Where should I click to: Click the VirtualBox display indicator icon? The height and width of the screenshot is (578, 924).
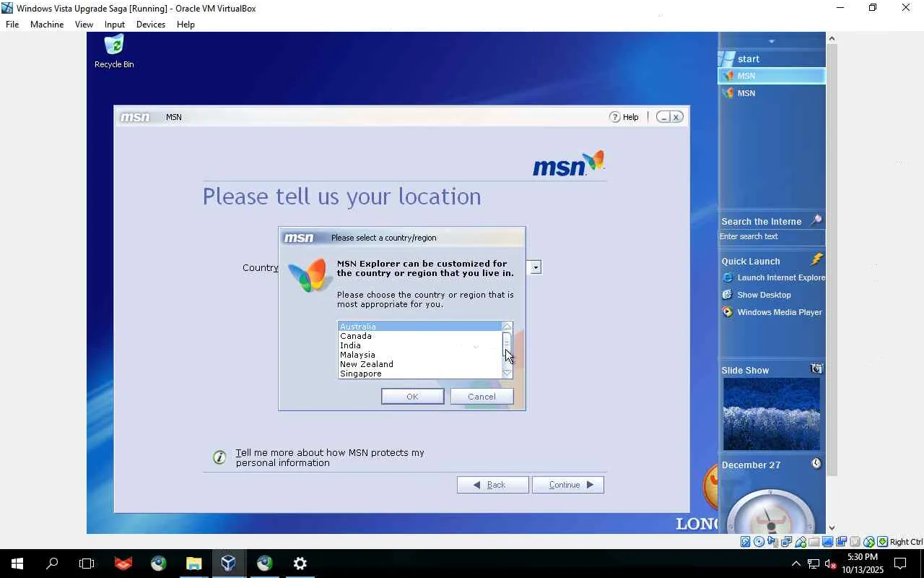coord(828,542)
